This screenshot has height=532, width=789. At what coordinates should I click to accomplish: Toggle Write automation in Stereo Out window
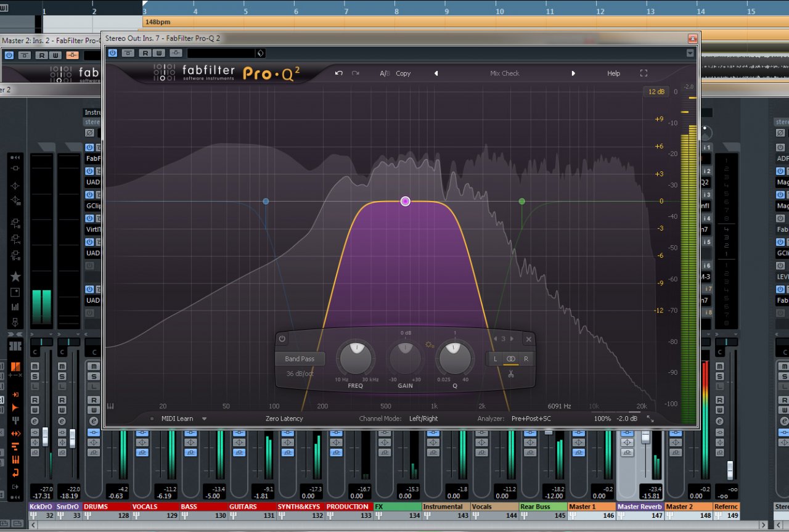tap(159, 53)
